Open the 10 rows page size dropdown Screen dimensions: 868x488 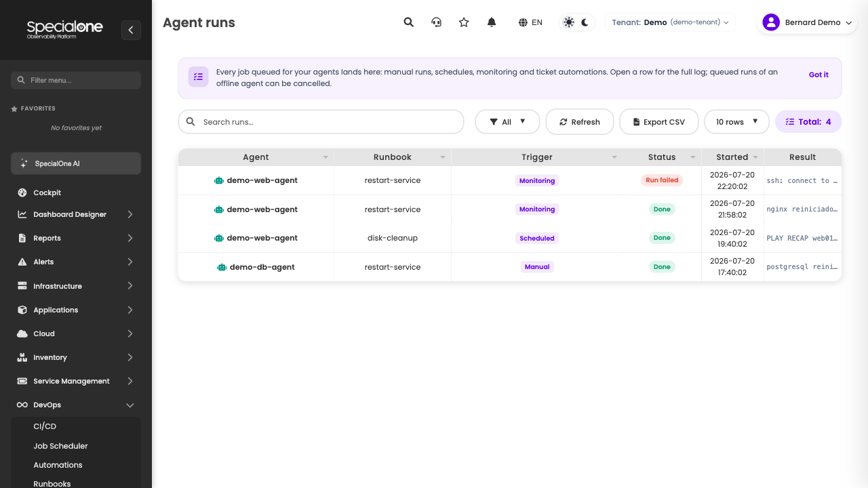tap(737, 122)
